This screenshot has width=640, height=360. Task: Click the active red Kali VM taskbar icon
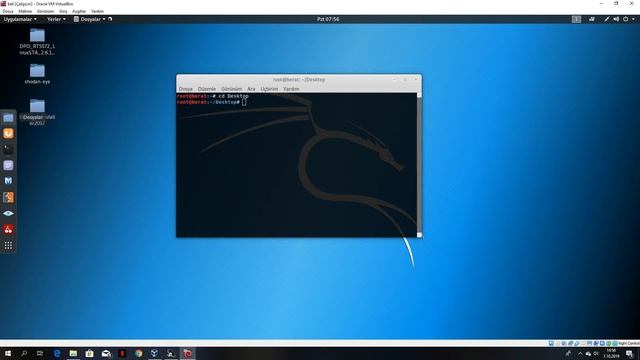point(187,353)
